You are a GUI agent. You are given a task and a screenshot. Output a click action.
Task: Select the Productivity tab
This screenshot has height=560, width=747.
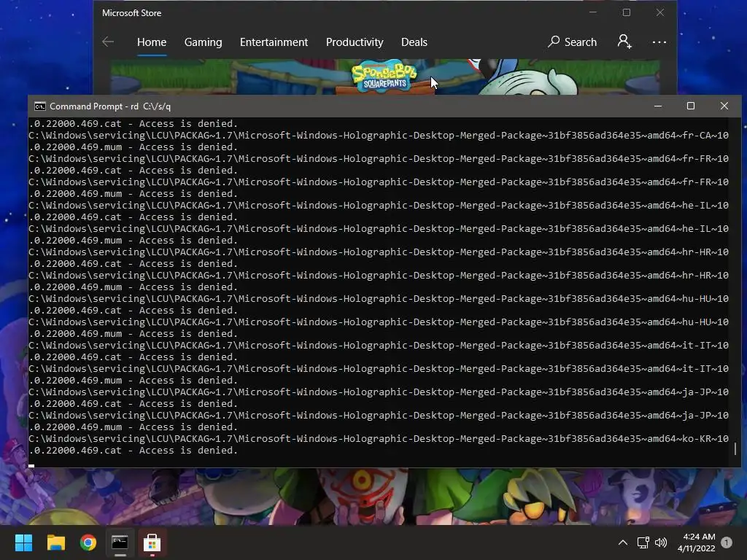pyautogui.click(x=355, y=42)
